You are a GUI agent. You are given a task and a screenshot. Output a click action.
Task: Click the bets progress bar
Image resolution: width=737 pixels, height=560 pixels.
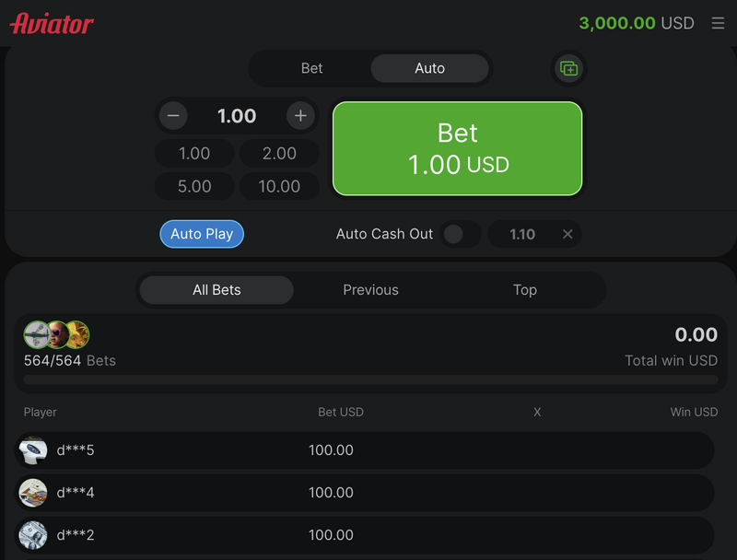[x=370, y=379]
